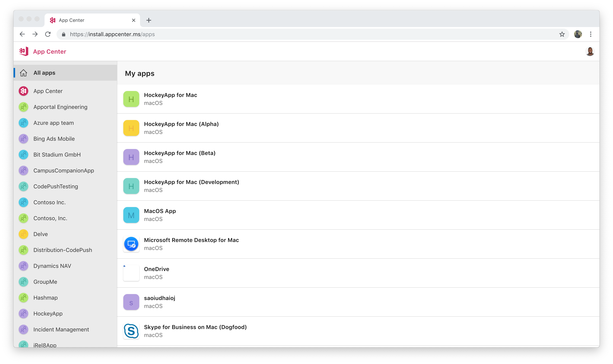Click the App Center sidebar icon
The width and height of the screenshot is (613, 364).
pos(24,91)
